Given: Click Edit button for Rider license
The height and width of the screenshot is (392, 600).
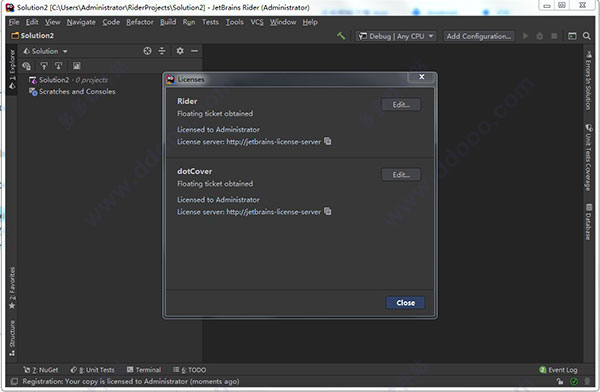Looking at the screenshot, I should pyautogui.click(x=401, y=105).
